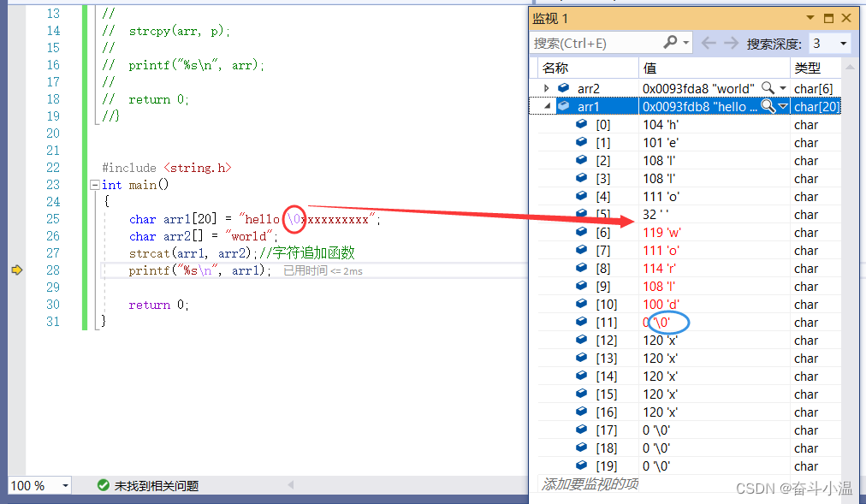Open the search depth dropdown
866x504 pixels.
point(844,43)
